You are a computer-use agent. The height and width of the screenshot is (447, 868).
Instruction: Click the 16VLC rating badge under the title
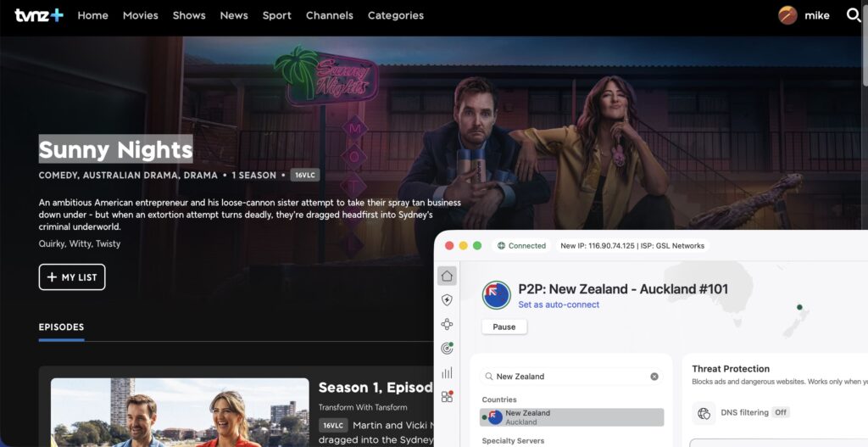coord(305,176)
